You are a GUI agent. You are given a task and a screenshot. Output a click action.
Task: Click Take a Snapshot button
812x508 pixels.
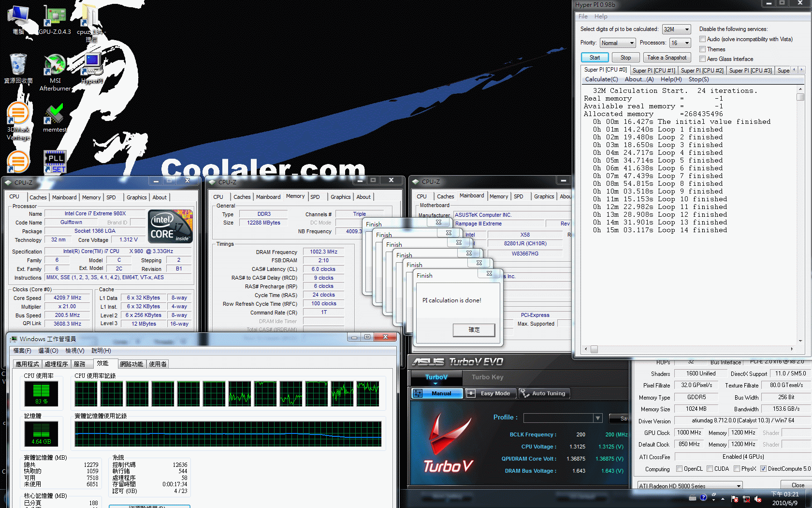(667, 58)
